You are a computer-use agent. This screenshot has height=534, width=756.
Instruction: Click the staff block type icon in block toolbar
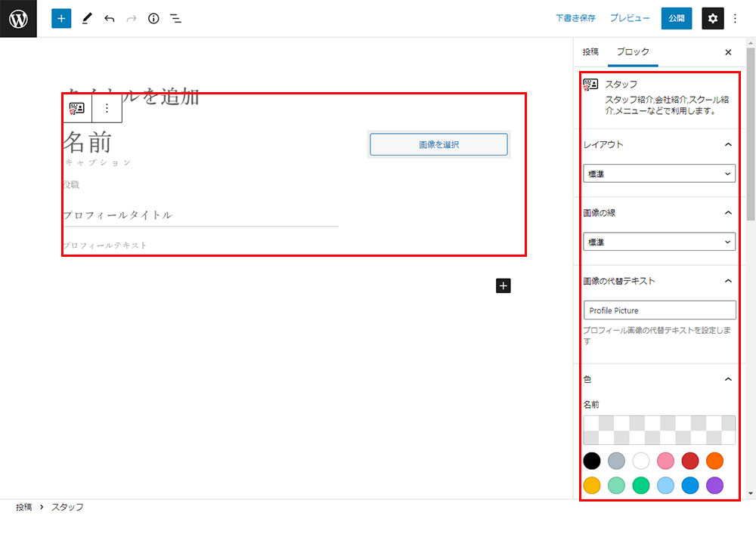[77, 109]
